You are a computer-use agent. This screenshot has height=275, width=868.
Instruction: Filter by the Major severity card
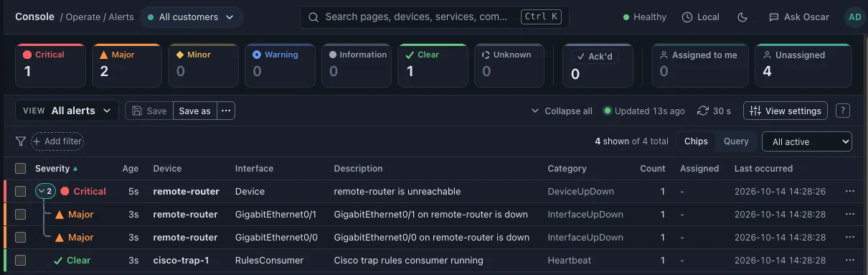[127, 65]
